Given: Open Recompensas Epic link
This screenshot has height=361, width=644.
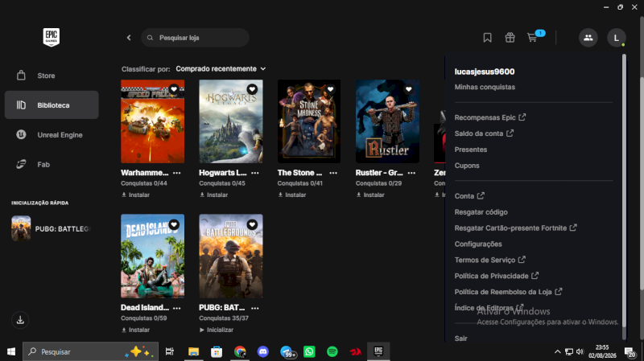Looking at the screenshot, I should click(x=490, y=117).
